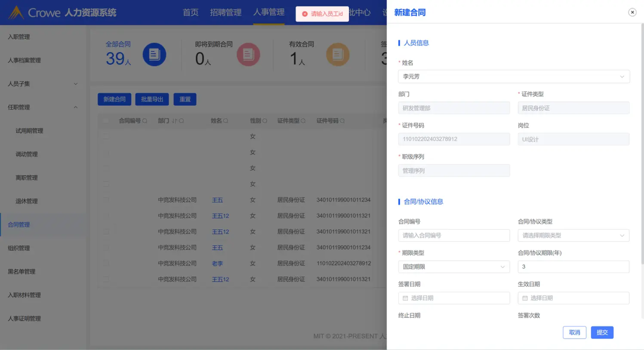Viewport: 644px width, 350px height.
Task: Open the 合同/协议类型 dropdown
Action: (573, 235)
